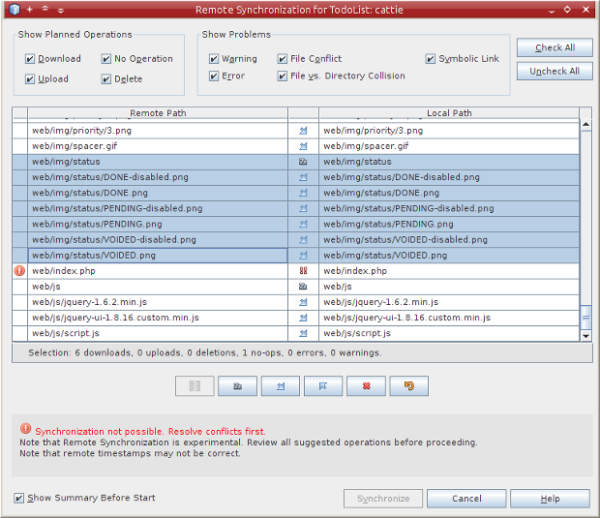The width and height of the screenshot is (600, 518).
Task: Click the operation icon in web/img/status row
Action: [302, 161]
